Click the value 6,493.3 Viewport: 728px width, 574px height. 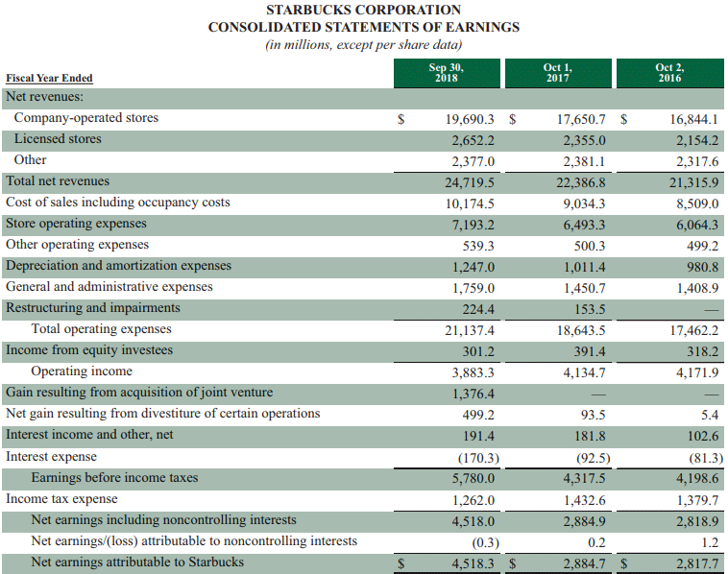[x=585, y=225]
